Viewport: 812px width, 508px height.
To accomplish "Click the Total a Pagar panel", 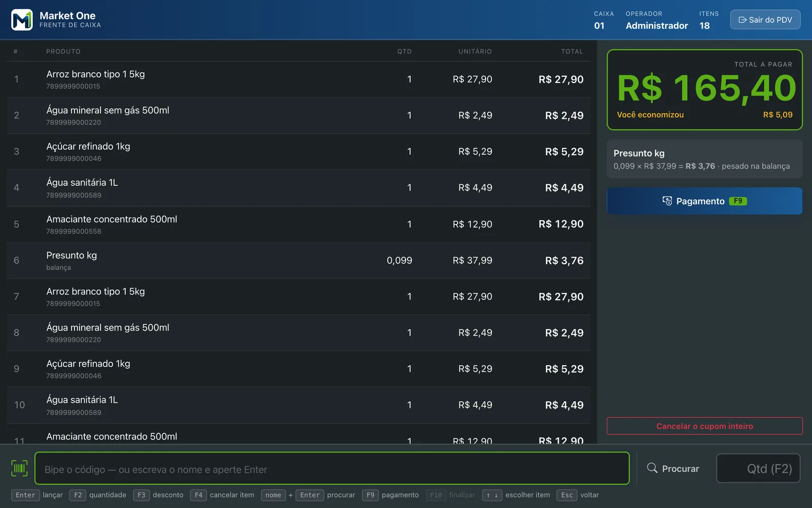I will point(704,90).
